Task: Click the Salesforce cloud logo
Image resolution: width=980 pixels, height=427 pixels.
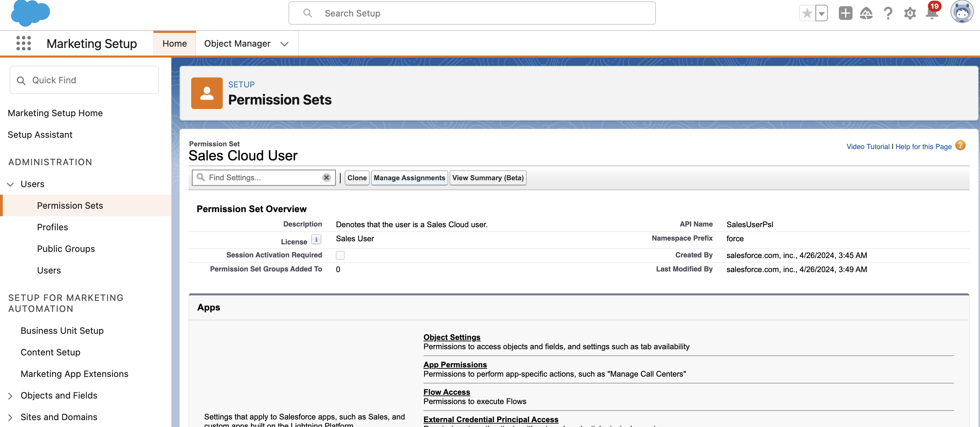Action: tap(30, 14)
